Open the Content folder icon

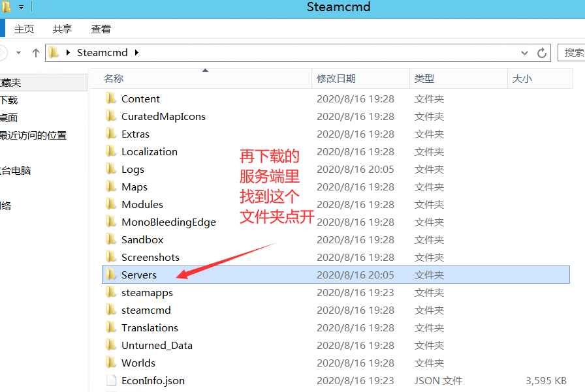(110, 98)
